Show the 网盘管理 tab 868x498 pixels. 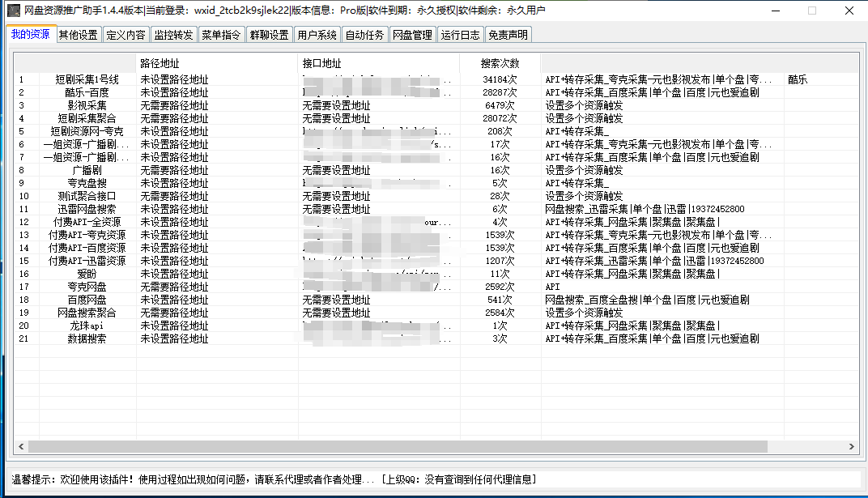click(412, 35)
